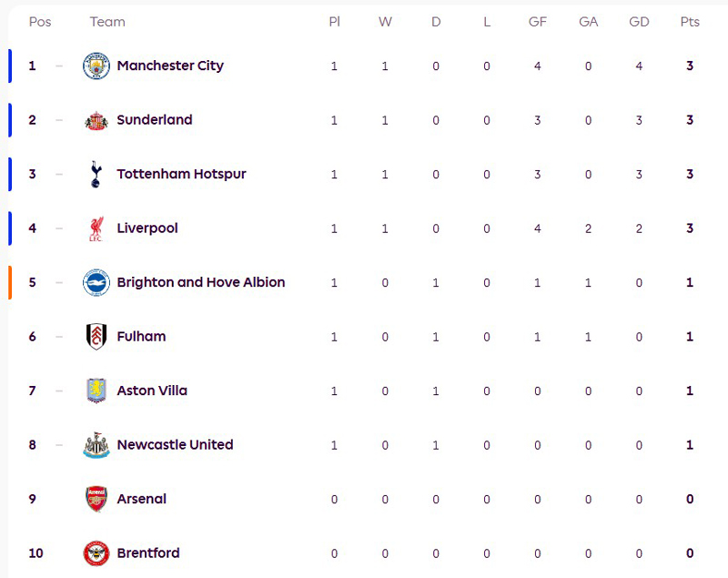Click the GD column header
Viewport: 728px width, 578px height.
pos(639,22)
